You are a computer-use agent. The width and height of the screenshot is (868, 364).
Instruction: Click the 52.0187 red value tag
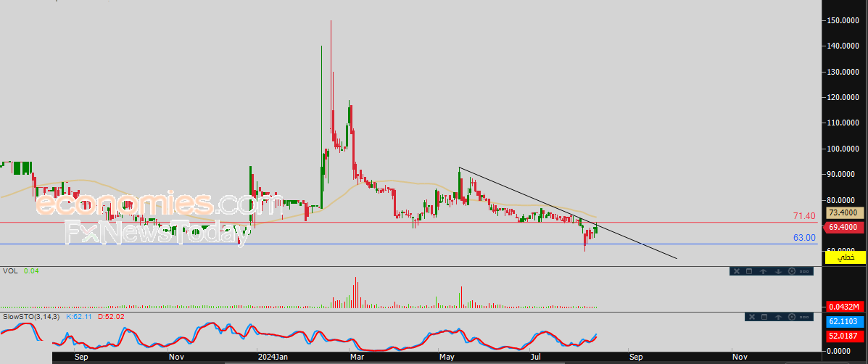[845, 335]
